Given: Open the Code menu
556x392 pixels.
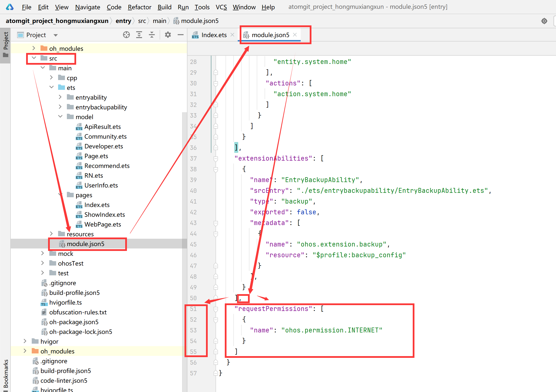Looking at the screenshot, I should 114,7.
